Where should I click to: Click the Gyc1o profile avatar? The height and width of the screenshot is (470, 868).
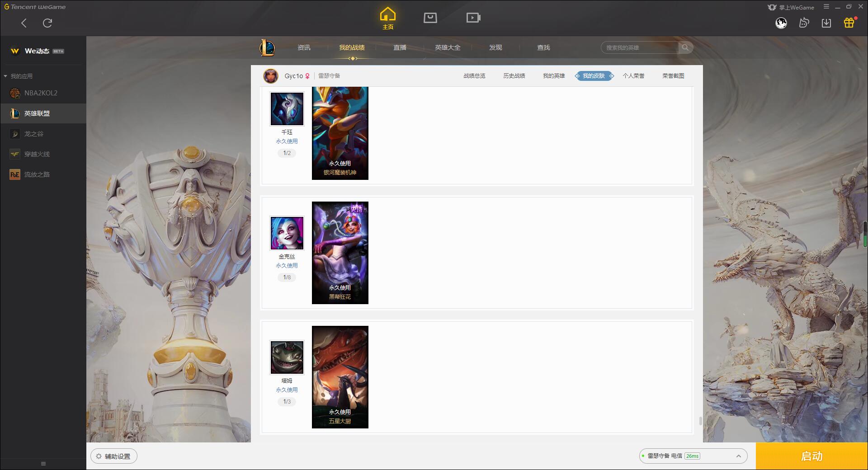point(271,76)
